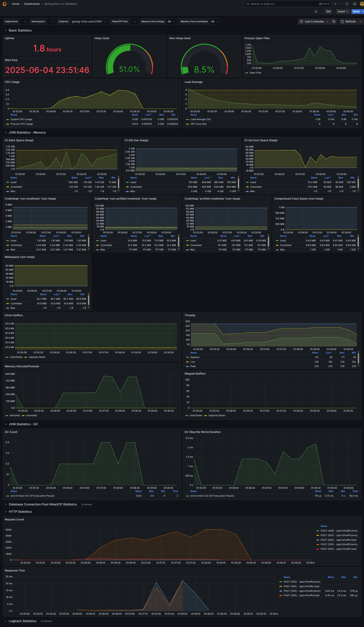
Task: Open the plus icon new menu
Action: click(336, 4)
